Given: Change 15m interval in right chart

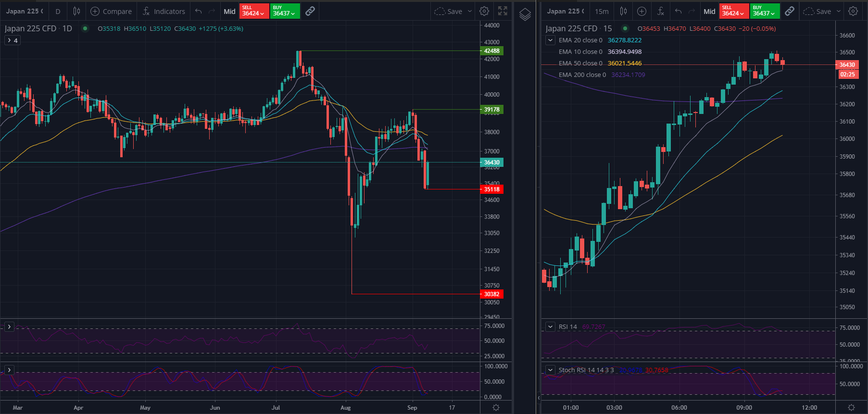Looking at the screenshot, I should tap(602, 11).
